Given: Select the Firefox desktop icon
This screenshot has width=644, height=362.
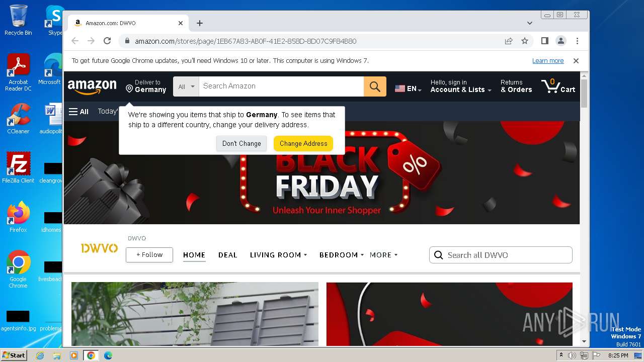Looking at the screenshot, I should 18,217.
